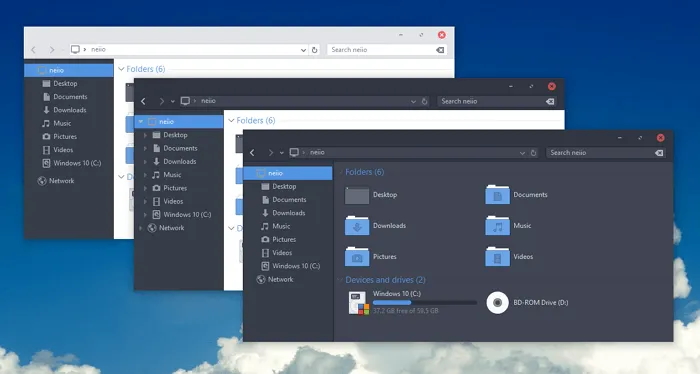Open recent locations dropdown in front window
700x374 pixels.
[x=282, y=153]
